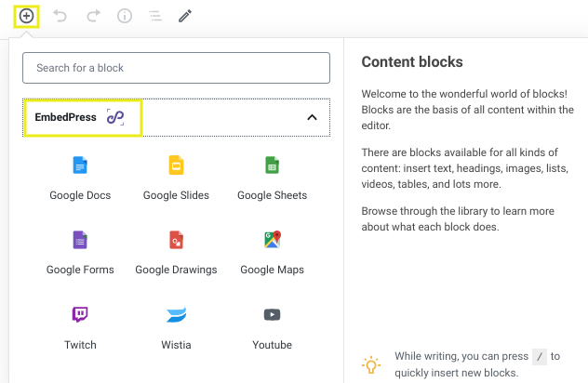Open the content structure info icon
This screenshot has height=383, width=588.
125,16
